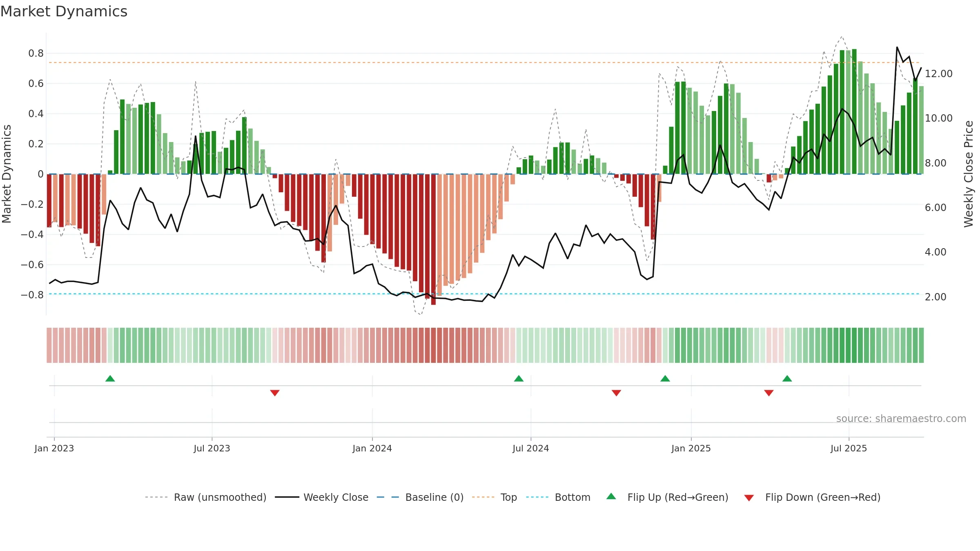Click the 0.4 left axis tick label
The width and height of the screenshot is (980, 551).
[x=36, y=114]
